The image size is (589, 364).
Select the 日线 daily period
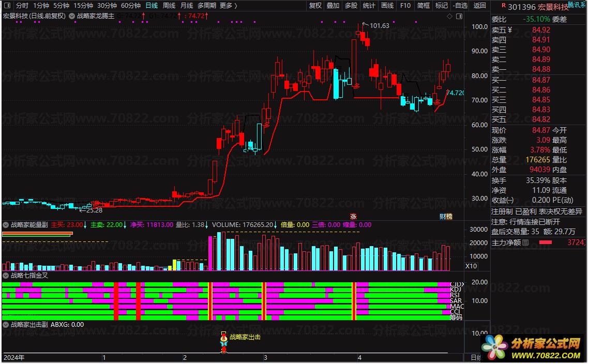coord(152,6)
